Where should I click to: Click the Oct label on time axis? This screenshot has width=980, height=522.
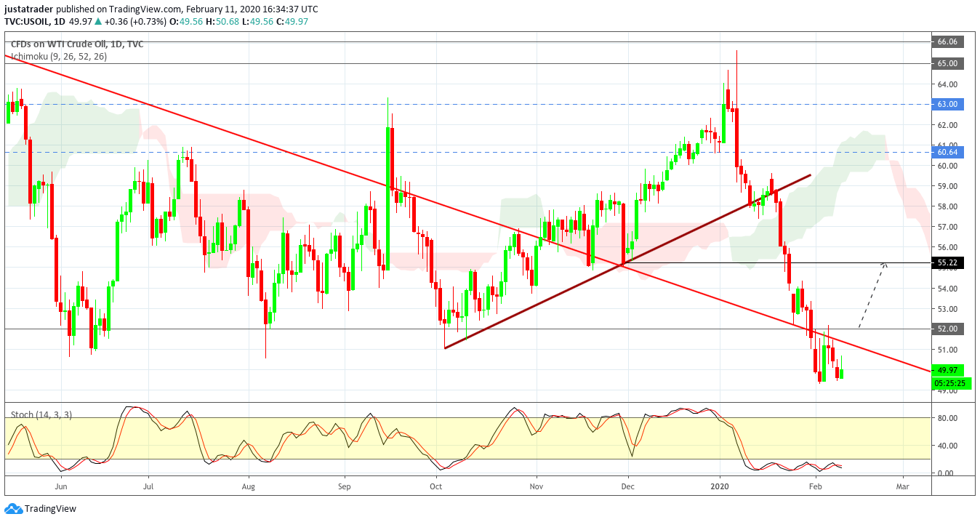point(436,486)
